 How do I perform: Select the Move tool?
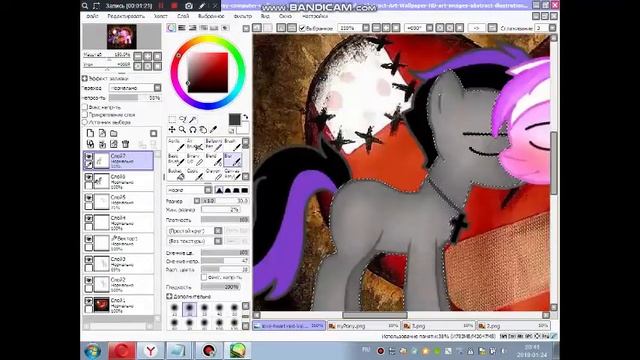172,130
